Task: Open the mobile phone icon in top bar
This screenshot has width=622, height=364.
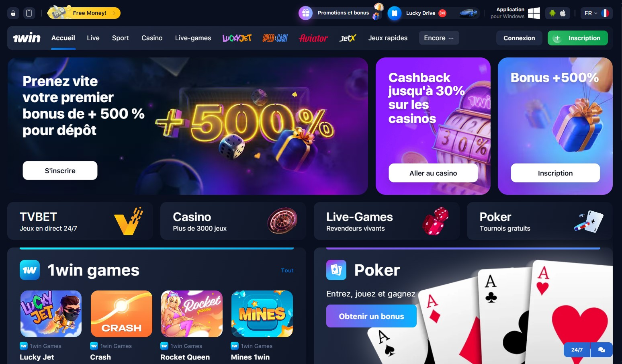Action: [29, 13]
